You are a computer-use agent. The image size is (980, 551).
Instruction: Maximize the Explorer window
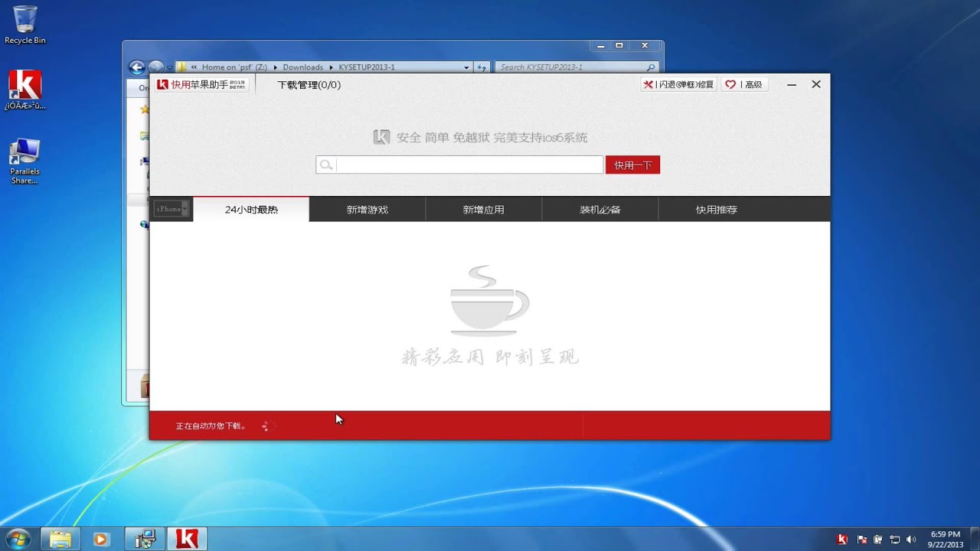coord(619,45)
